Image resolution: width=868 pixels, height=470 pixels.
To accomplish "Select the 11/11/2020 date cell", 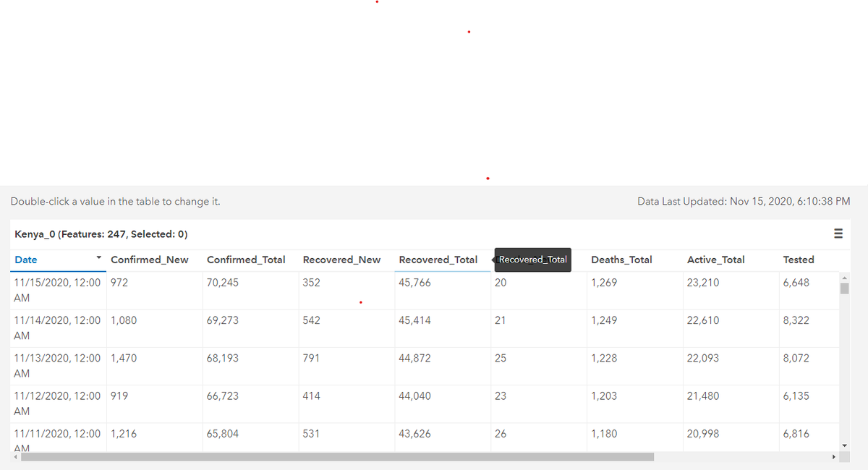I will (x=58, y=438).
